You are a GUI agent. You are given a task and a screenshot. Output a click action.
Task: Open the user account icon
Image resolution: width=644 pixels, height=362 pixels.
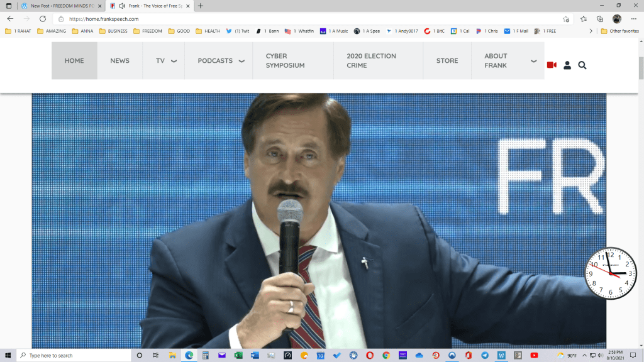[x=567, y=65]
